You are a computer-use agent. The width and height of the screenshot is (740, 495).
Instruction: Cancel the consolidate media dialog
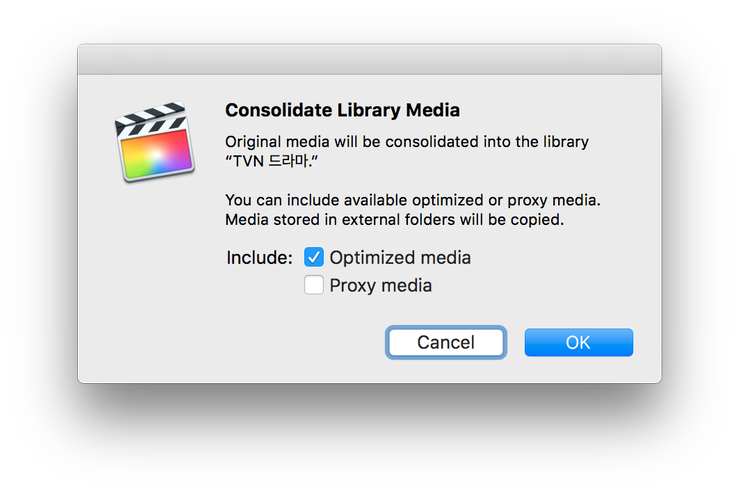446,343
